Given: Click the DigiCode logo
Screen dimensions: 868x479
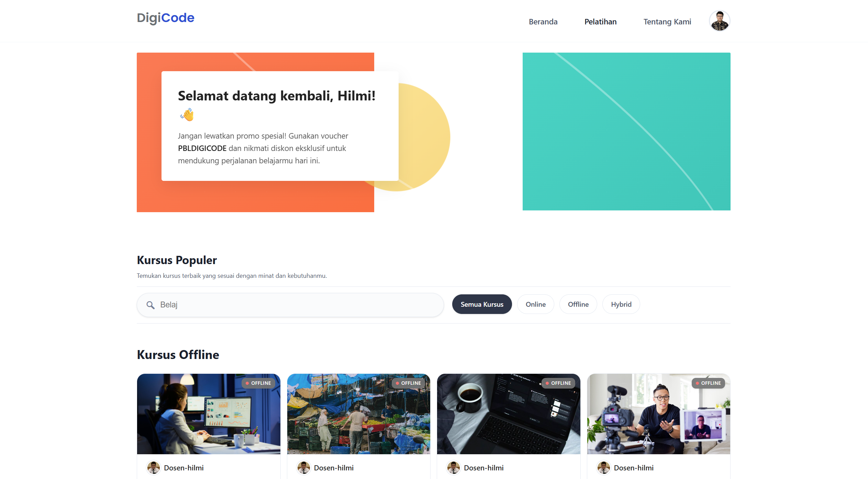Looking at the screenshot, I should coord(166,18).
